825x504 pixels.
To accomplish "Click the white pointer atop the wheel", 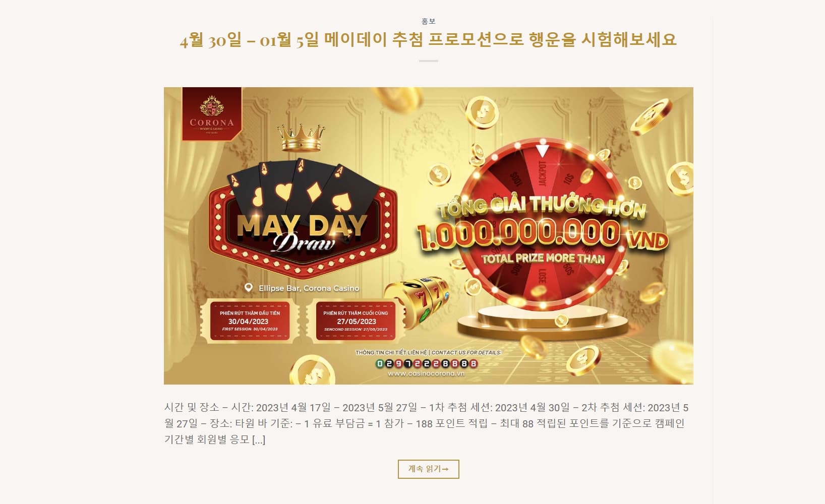I will point(542,150).
